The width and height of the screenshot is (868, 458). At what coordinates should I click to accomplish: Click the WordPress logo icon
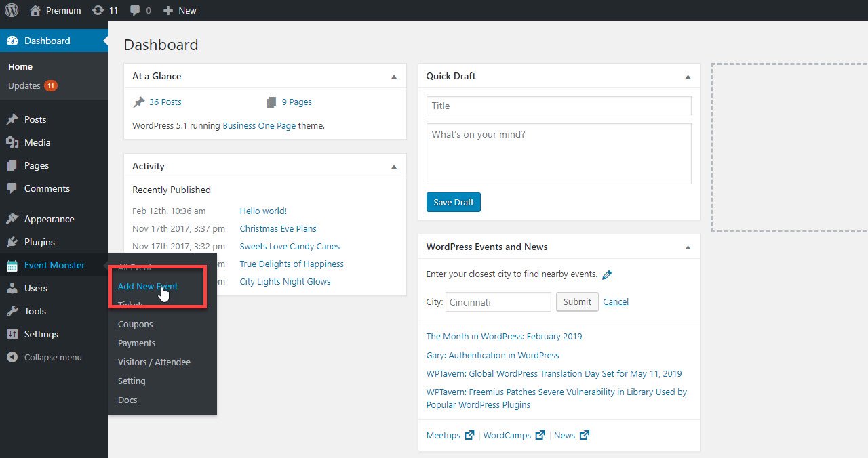(12, 10)
